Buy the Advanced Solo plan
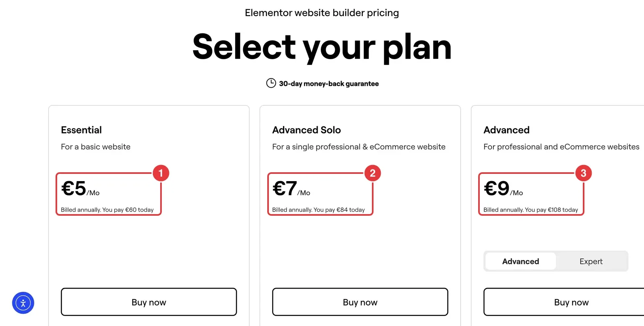644x326 pixels. (x=360, y=302)
